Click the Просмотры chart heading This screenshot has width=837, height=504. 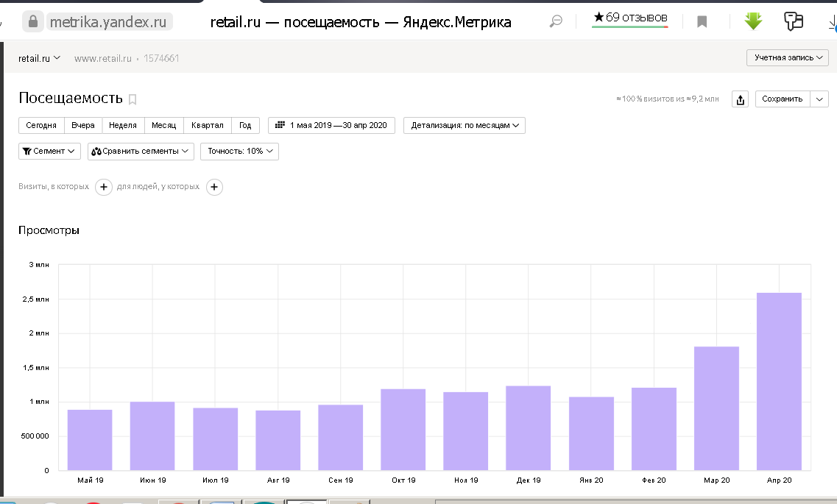tap(49, 230)
